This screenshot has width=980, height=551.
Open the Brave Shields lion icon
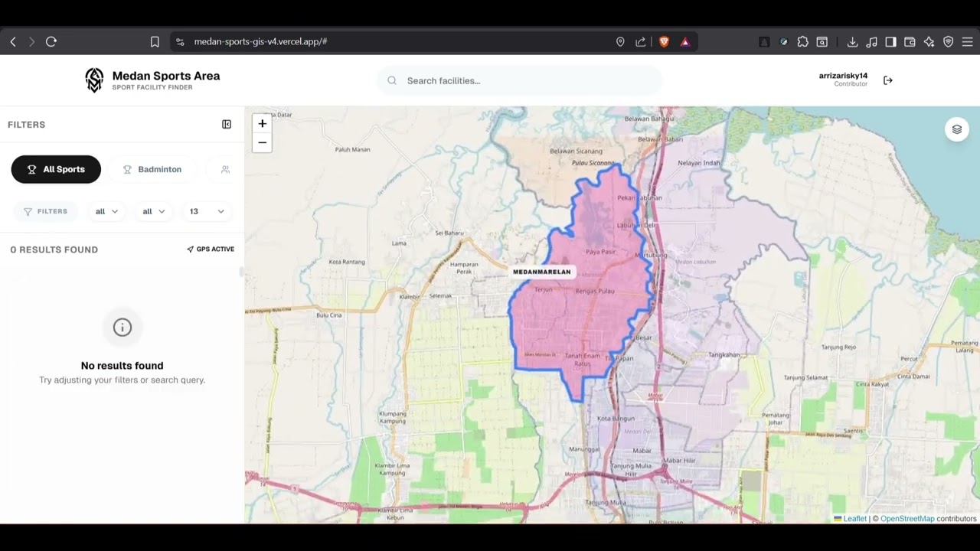click(x=664, y=42)
